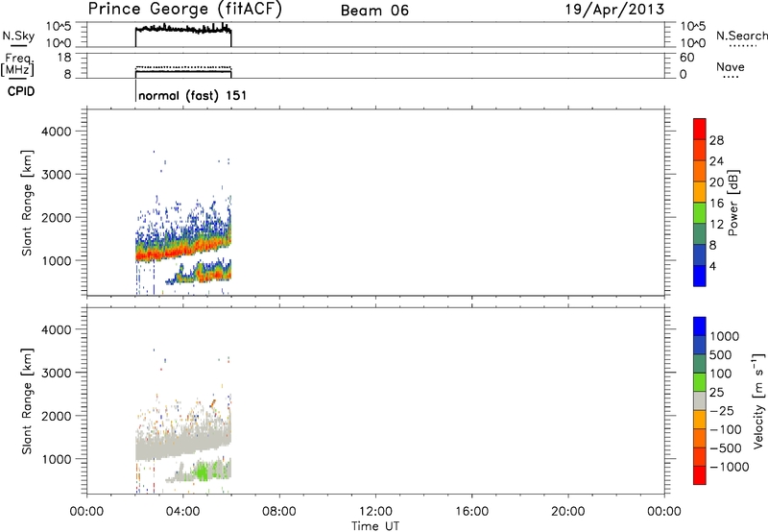
Task: Click the 'Freq. [MHz]' axis label
Action: 19,64
